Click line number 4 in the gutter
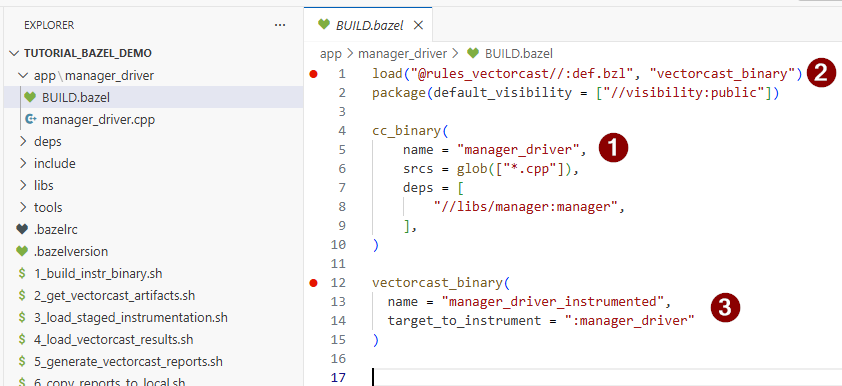Viewport: 842px width, 386px height. 342,130
